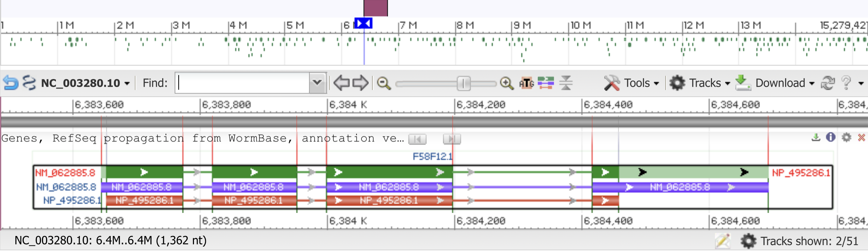Click the Tracks shown gear icon
The image size is (868, 251).
(748, 241)
